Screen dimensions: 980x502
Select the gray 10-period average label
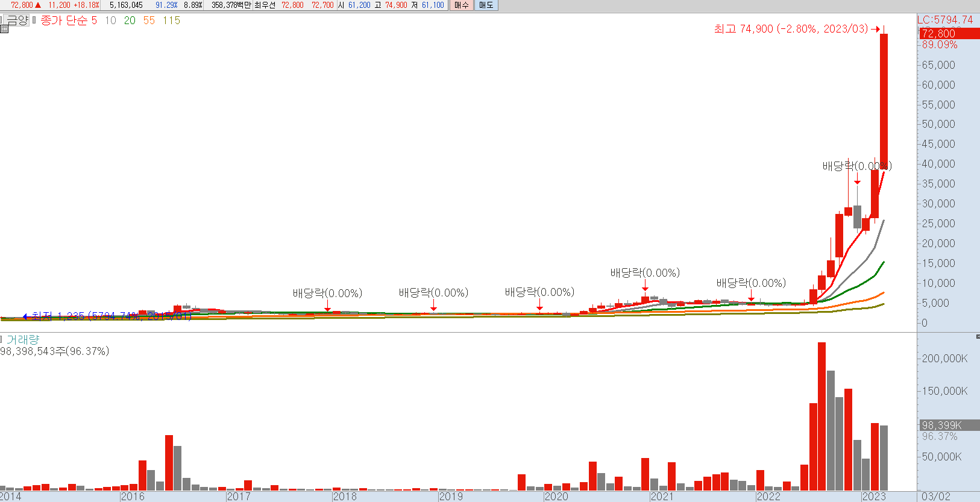click(x=110, y=20)
